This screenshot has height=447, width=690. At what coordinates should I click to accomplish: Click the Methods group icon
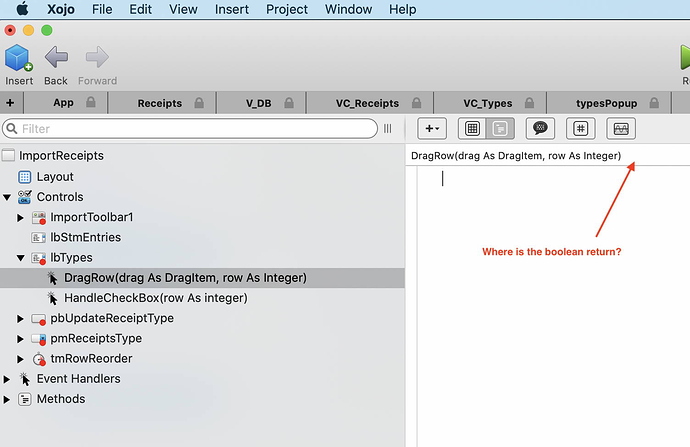(x=25, y=399)
